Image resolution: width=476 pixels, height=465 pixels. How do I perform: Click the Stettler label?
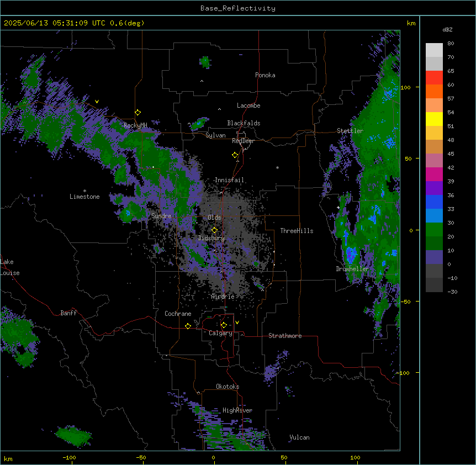(x=350, y=131)
